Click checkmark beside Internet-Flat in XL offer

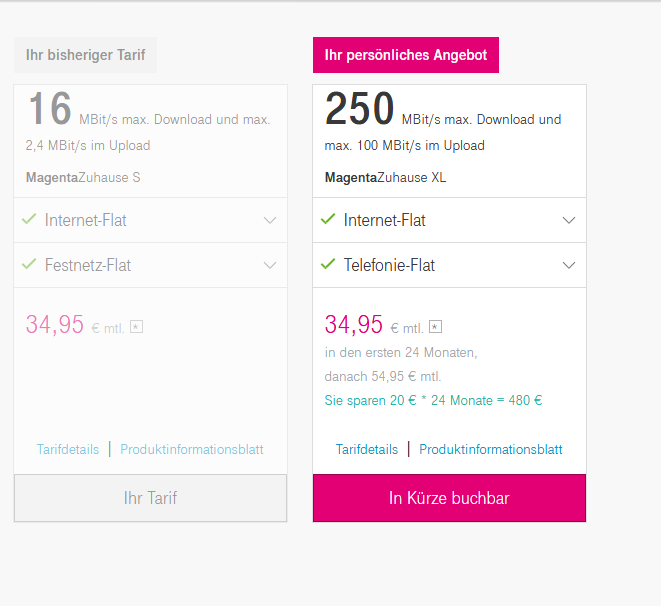click(x=328, y=219)
